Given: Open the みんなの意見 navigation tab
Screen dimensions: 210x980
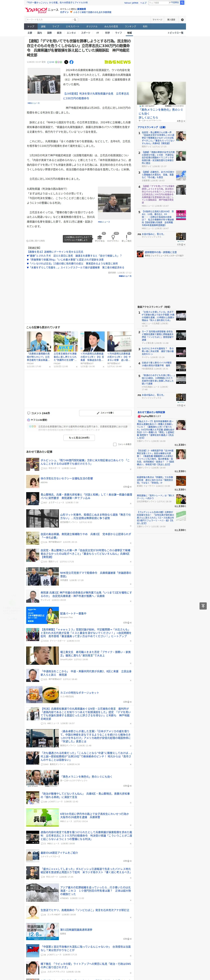Looking at the screenshot, I should coord(111,27).
